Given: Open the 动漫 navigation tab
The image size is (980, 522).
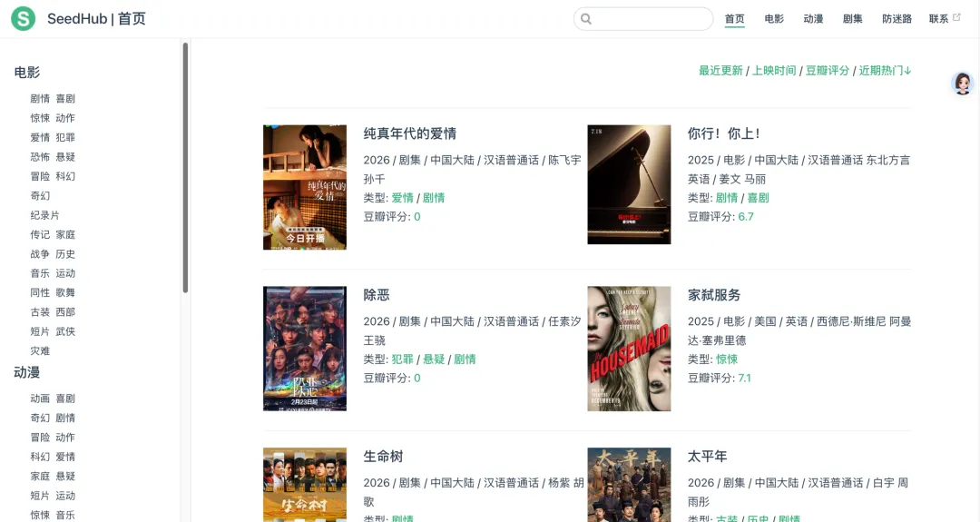Looking at the screenshot, I should point(813,19).
